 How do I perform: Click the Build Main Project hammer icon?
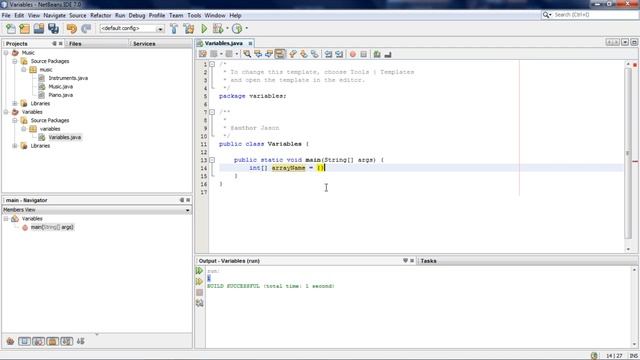(174, 29)
